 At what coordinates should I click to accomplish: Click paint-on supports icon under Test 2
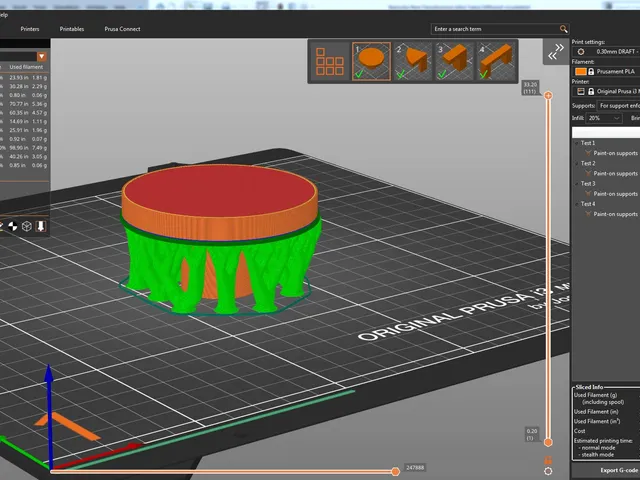click(588, 173)
